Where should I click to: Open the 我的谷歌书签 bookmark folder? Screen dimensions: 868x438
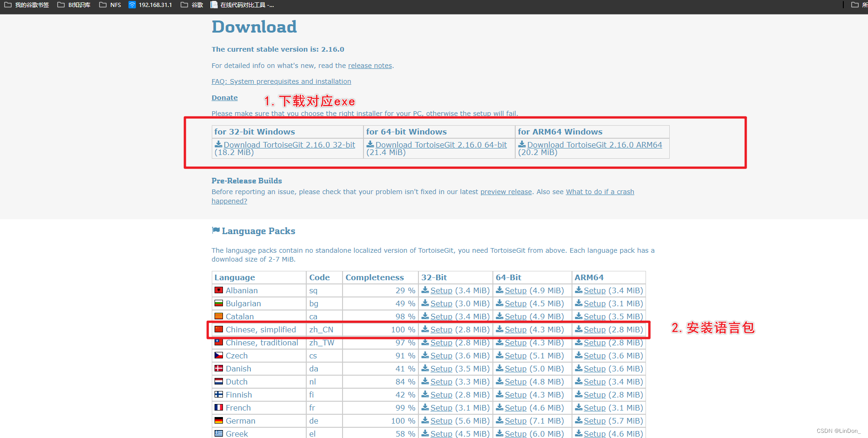pos(27,5)
